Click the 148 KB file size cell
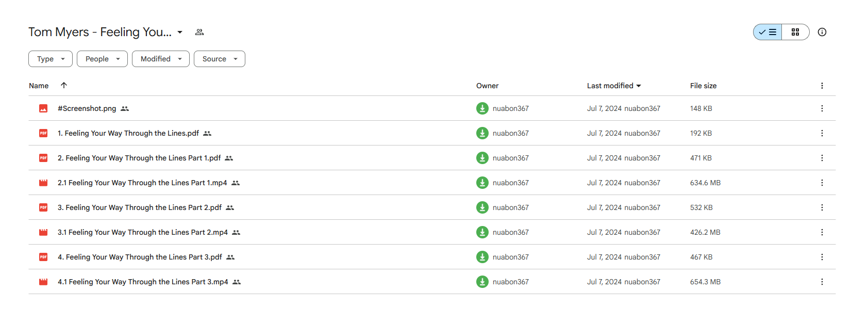This screenshot has width=868, height=323. (x=701, y=108)
